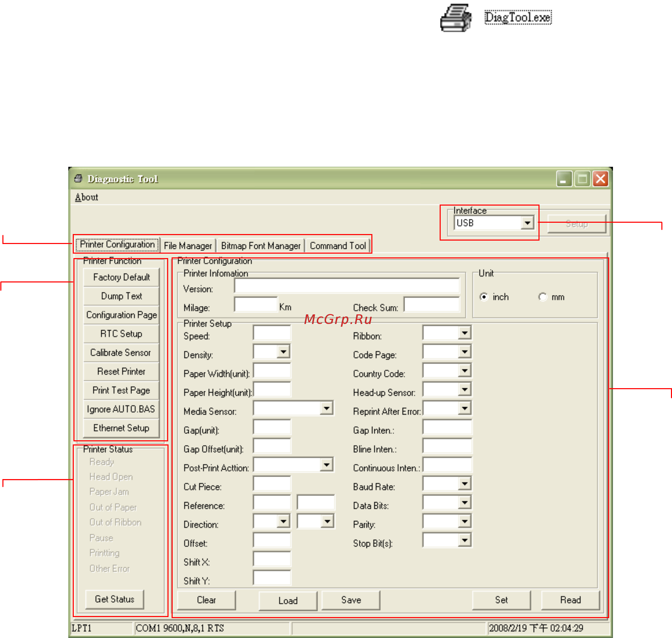Click the first Reference input field

click(272, 502)
